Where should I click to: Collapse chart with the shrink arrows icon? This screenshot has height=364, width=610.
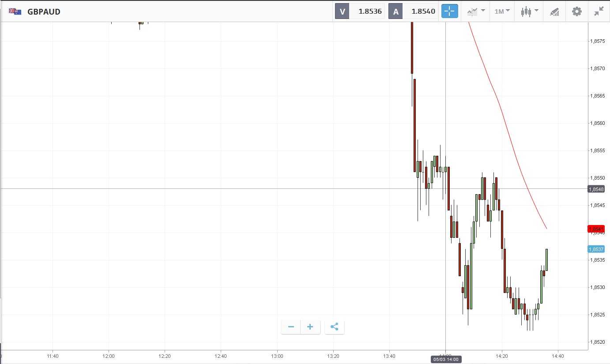click(x=599, y=11)
